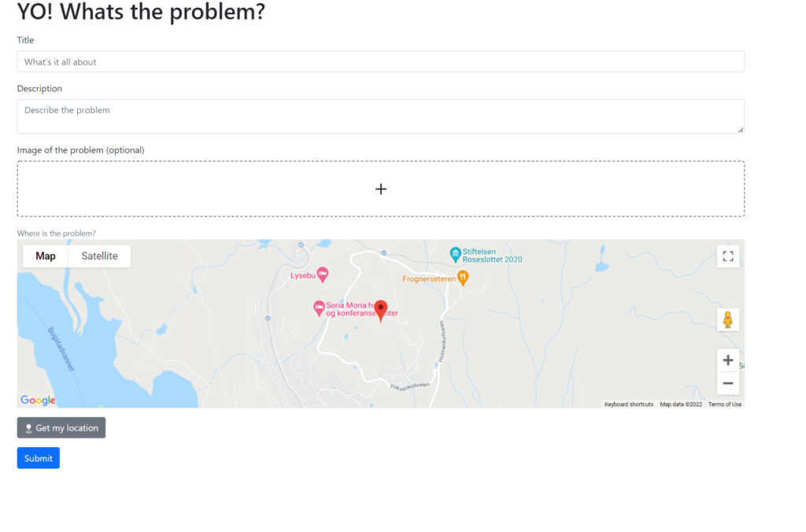Focus the Description text area
This screenshot has height=532, width=806.
(x=380, y=116)
